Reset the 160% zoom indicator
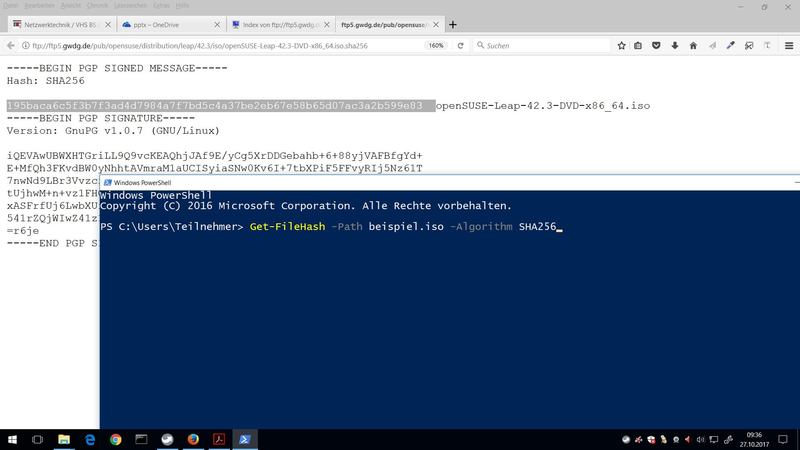Screen dimensions: 800x450 436,45
